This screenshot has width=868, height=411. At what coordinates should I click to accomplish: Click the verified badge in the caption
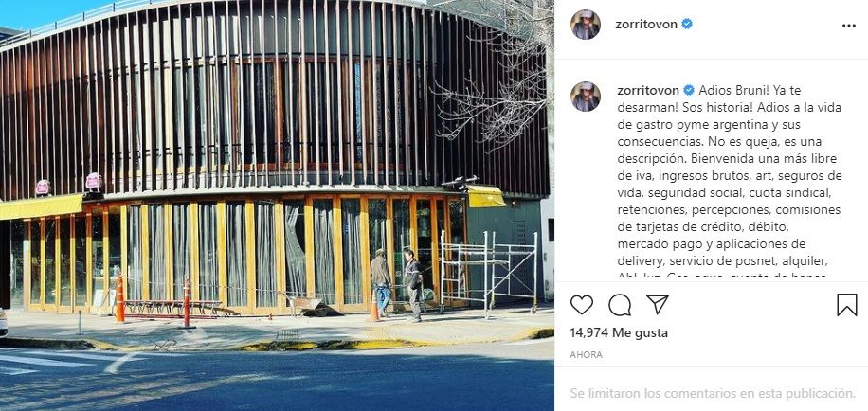pyautogui.click(x=689, y=90)
